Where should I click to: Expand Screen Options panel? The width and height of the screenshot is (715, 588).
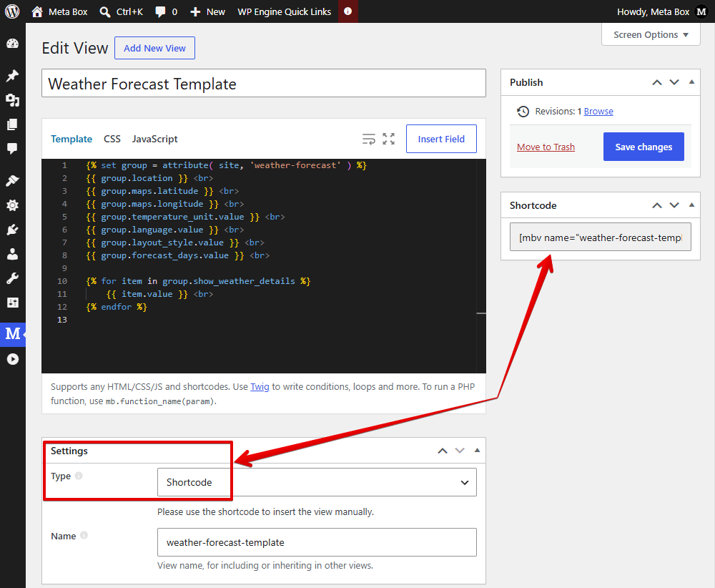[x=651, y=34]
